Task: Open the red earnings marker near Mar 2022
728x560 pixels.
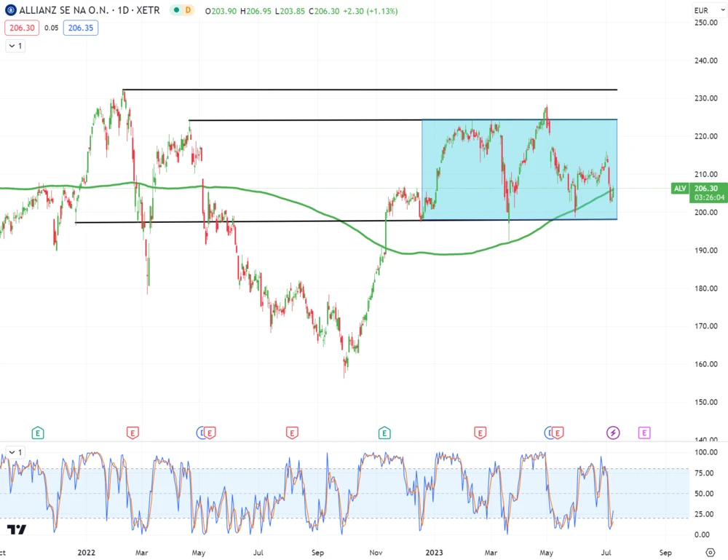Action: click(x=132, y=433)
